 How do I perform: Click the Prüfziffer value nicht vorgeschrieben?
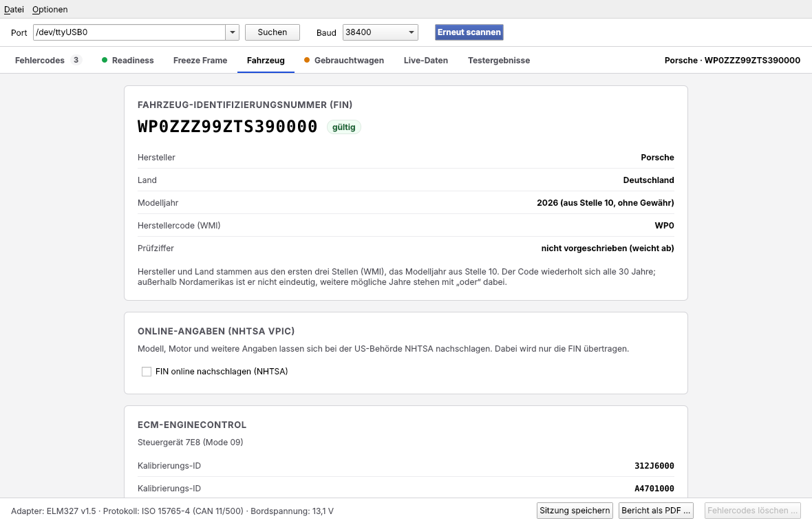tap(608, 248)
